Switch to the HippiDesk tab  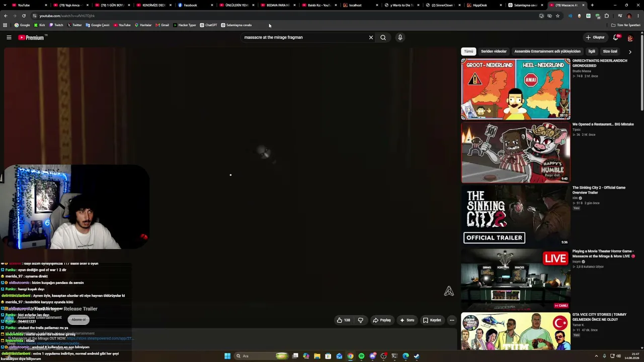[x=483, y=5]
